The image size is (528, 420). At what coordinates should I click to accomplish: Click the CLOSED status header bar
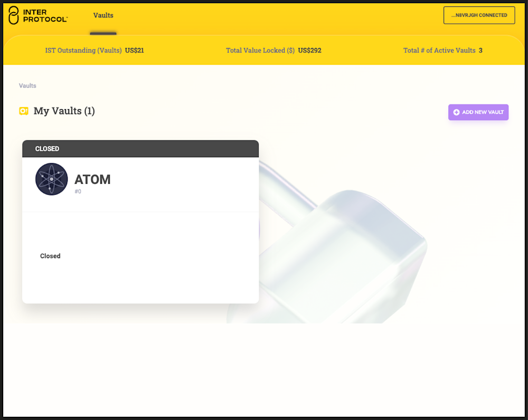tap(140, 149)
